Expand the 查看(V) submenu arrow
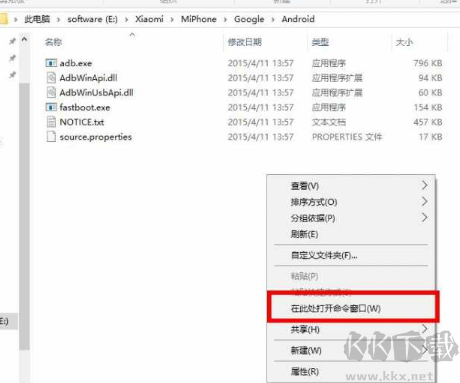Image resolution: width=460 pixels, height=383 pixels. coord(424,185)
